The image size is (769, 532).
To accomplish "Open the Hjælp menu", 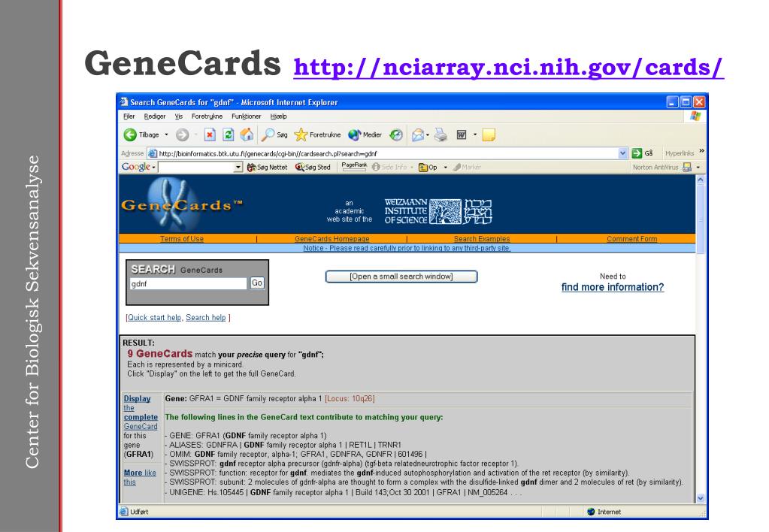I will 279,116.
